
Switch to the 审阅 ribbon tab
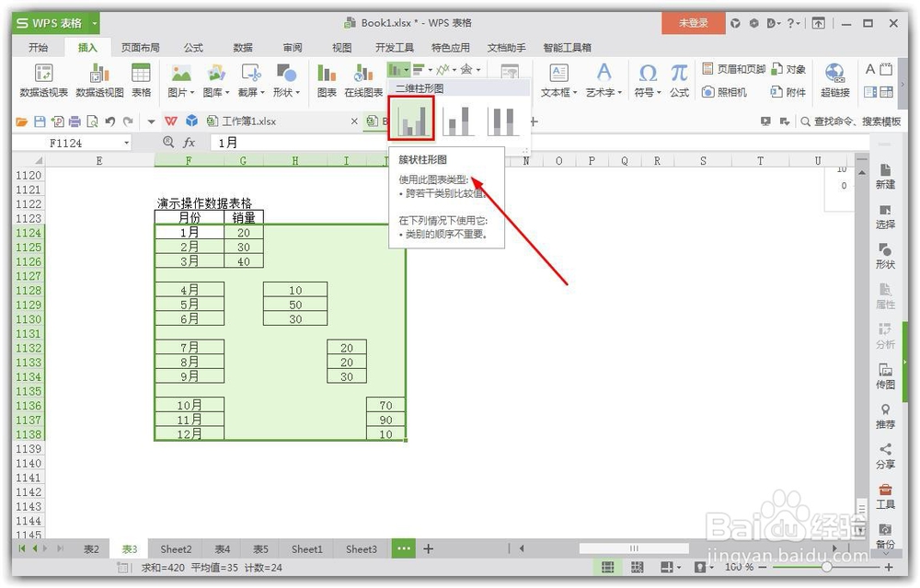click(x=293, y=48)
